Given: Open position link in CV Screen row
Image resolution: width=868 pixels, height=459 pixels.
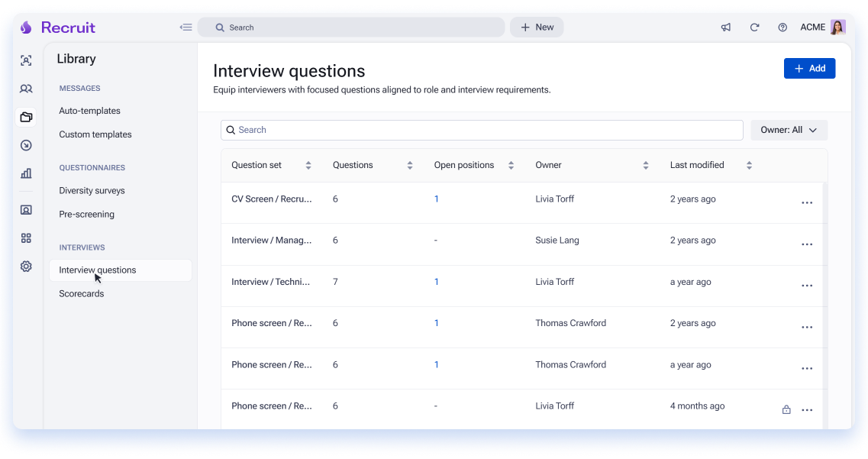Looking at the screenshot, I should pos(436,199).
